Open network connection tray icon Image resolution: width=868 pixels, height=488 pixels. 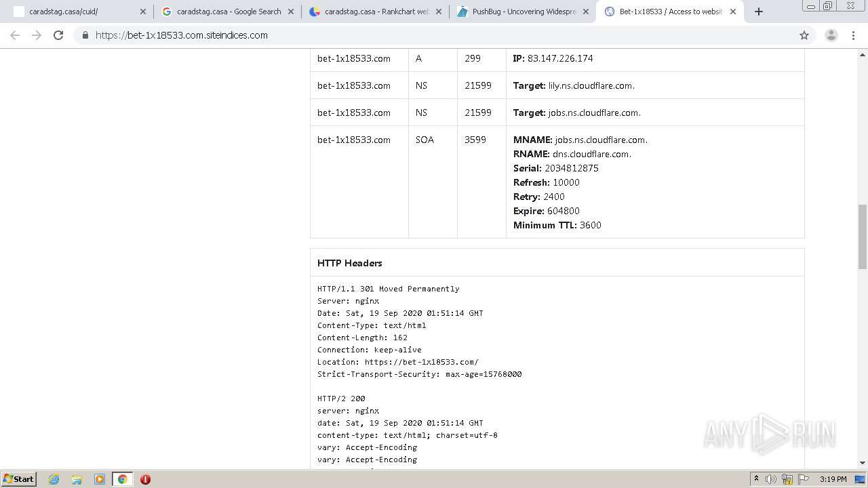(787, 479)
